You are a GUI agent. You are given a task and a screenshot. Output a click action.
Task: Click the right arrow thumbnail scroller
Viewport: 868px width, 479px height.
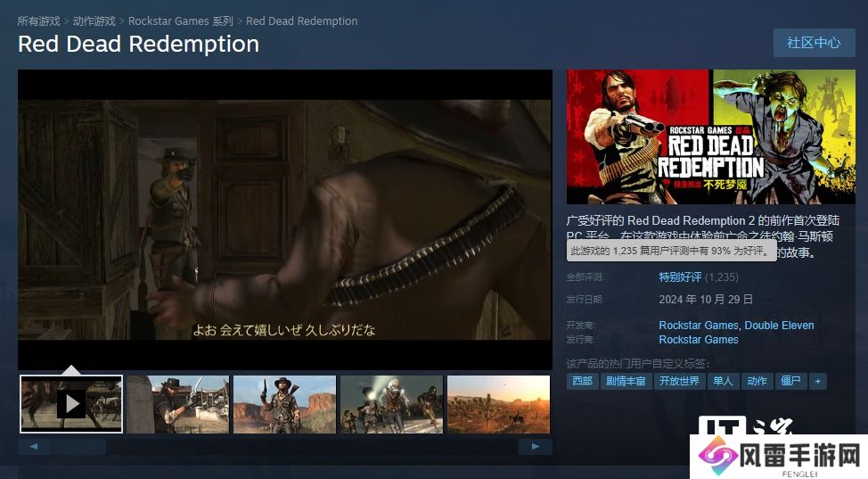pyautogui.click(x=536, y=446)
